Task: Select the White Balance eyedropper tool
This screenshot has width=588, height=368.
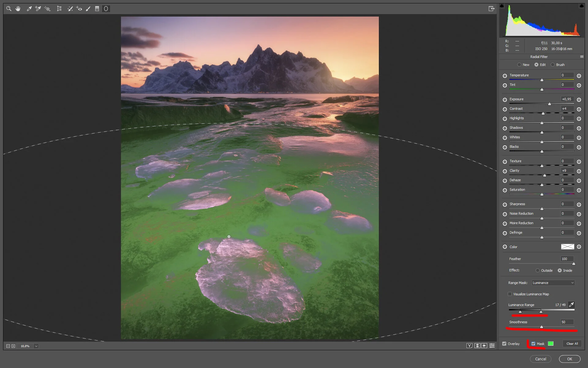Action: point(29,9)
